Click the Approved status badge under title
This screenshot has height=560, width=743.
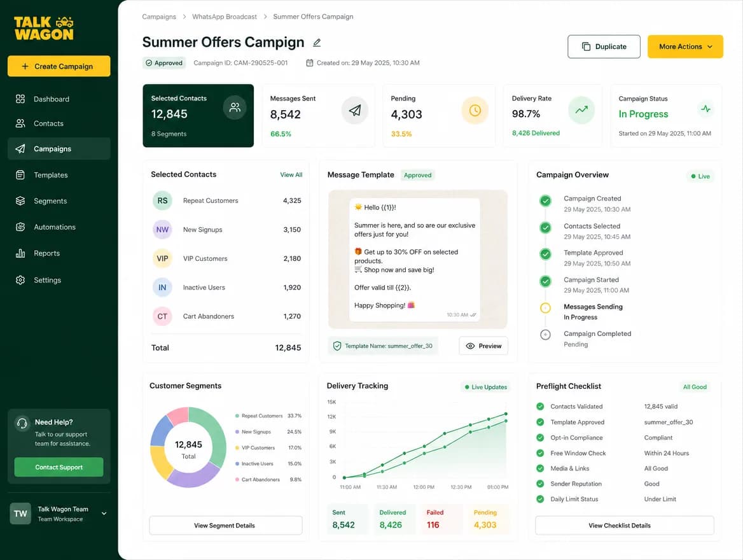164,63
